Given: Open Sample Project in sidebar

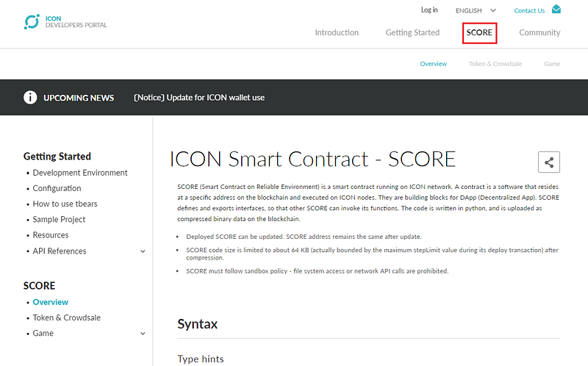Looking at the screenshot, I should pyautogui.click(x=59, y=219).
